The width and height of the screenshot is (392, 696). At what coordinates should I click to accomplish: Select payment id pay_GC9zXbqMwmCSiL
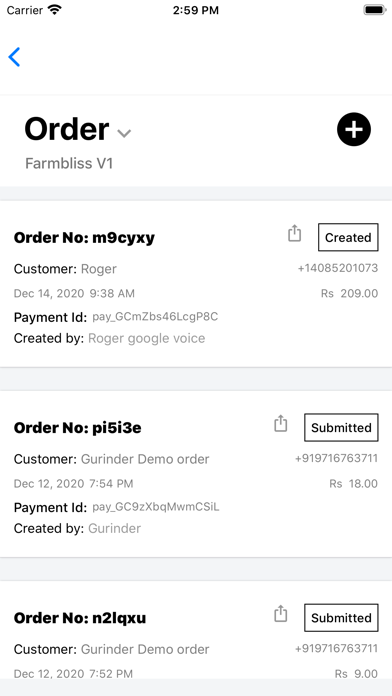155,507
